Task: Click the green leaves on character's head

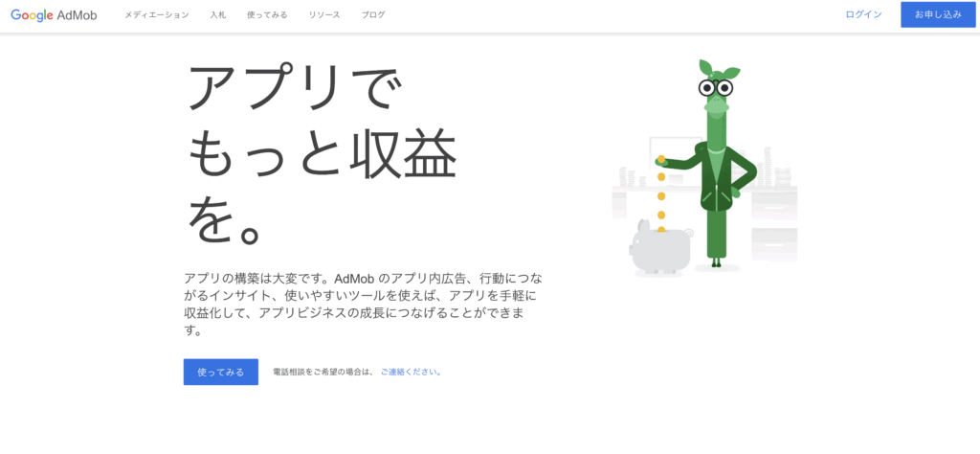Action: pyautogui.click(x=718, y=70)
